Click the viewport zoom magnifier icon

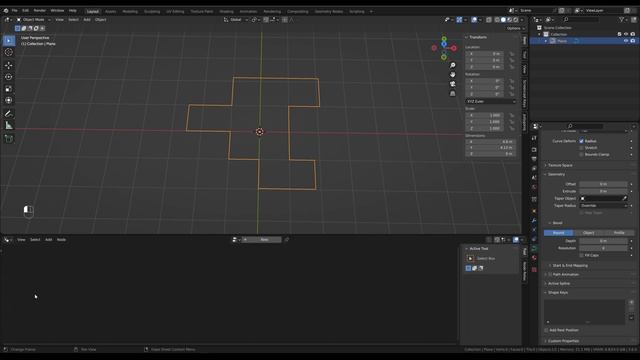452,65
